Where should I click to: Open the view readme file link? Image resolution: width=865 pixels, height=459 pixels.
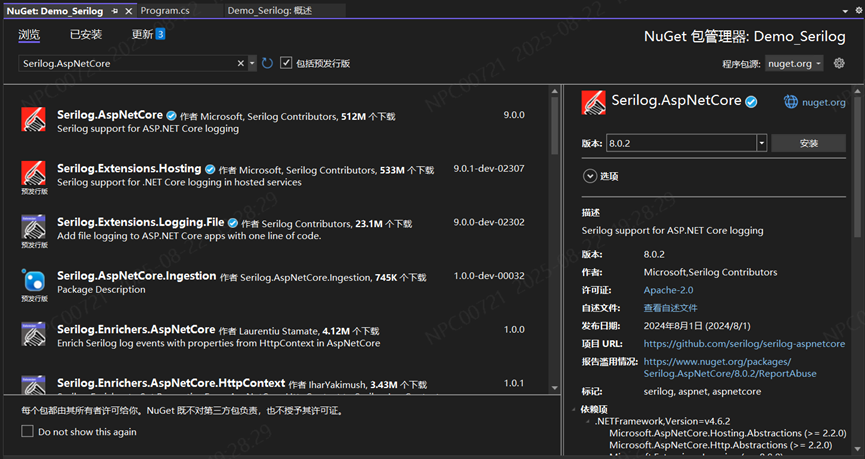pyautogui.click(x=670, y=308)
